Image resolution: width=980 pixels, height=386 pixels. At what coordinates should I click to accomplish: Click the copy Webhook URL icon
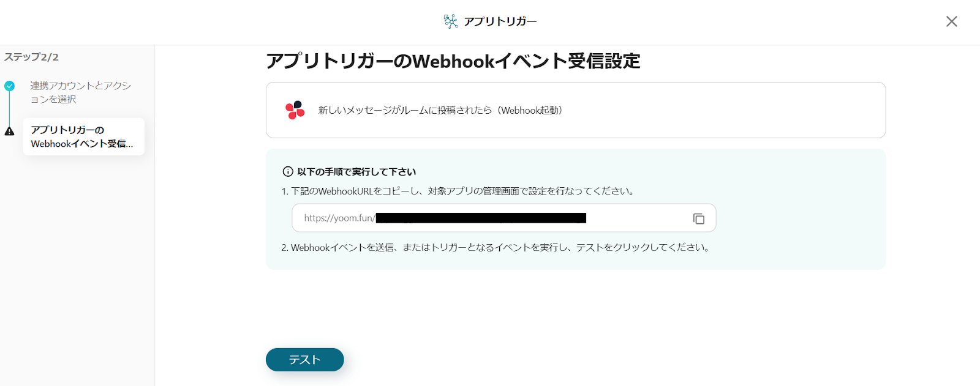698,218
